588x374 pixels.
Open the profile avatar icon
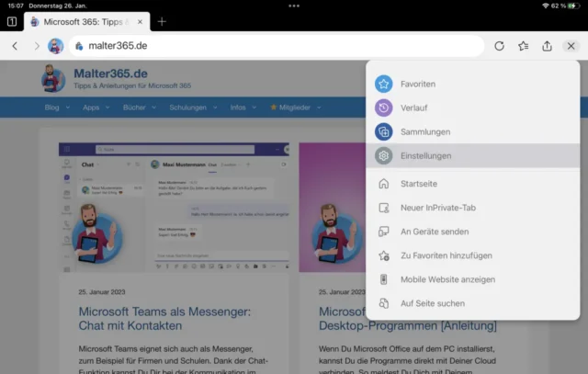point(55,46)
